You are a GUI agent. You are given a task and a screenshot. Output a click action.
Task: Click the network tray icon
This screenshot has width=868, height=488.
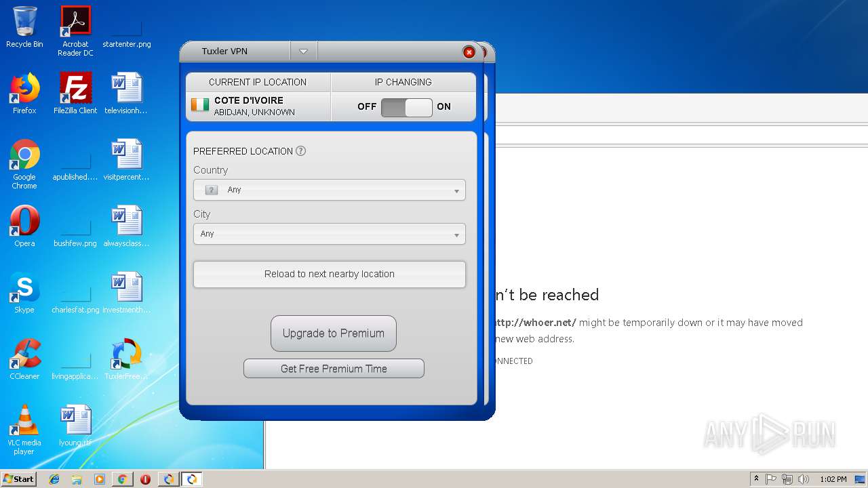pos(787,479)
